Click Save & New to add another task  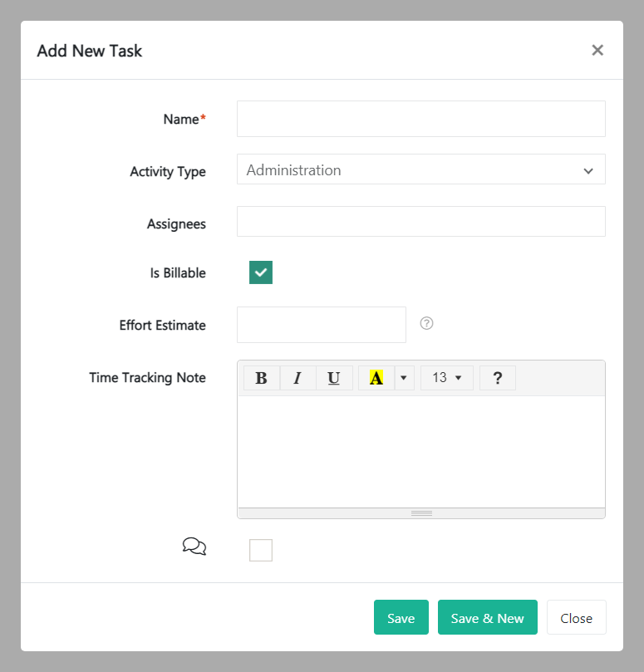(487, 617)
